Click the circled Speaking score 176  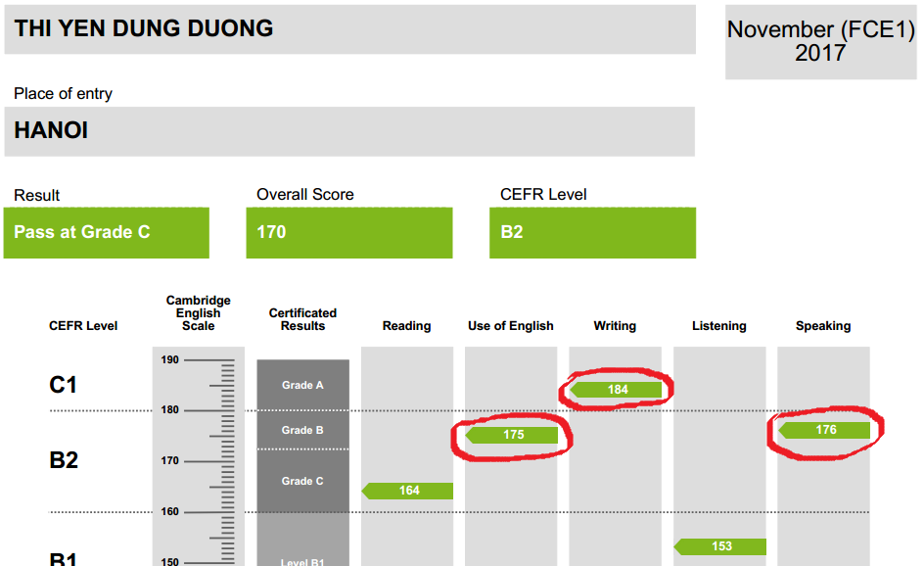point(825,430)
